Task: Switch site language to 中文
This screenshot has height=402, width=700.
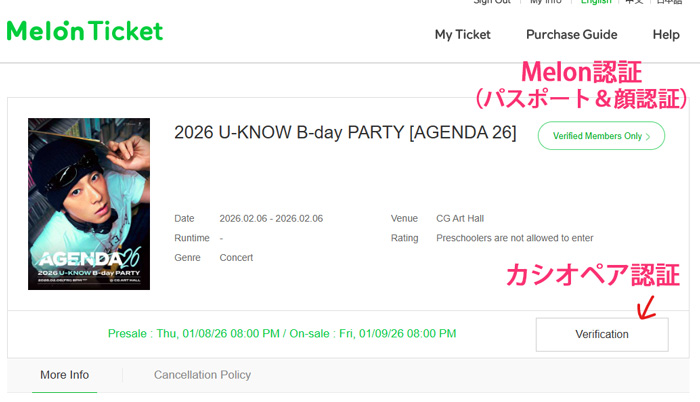Action: coord(634,2)
